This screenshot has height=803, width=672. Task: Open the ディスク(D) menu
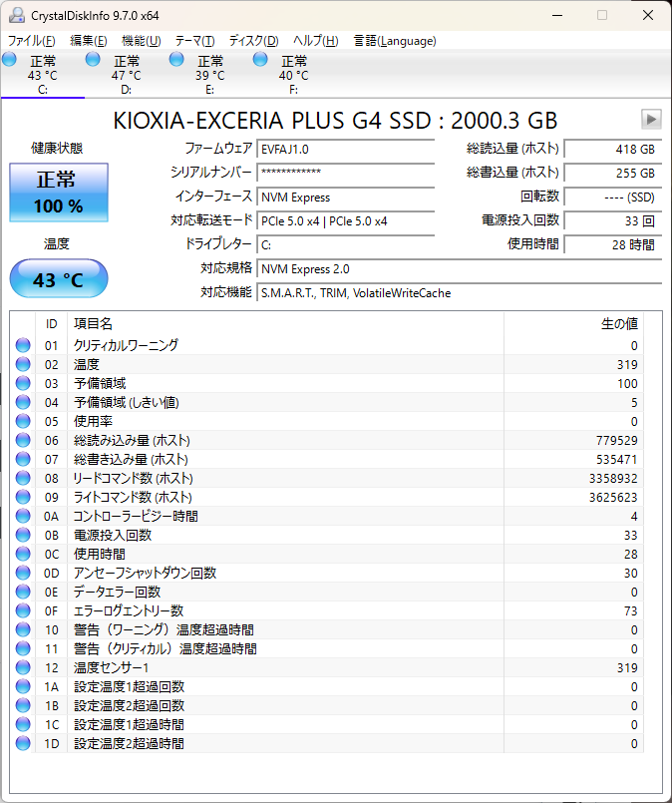click(253, 41)
